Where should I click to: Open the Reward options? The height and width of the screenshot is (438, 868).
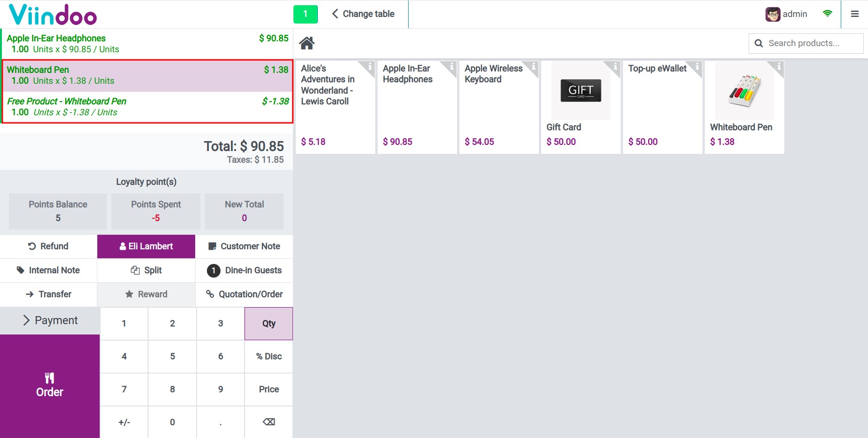tap(146, 295)
